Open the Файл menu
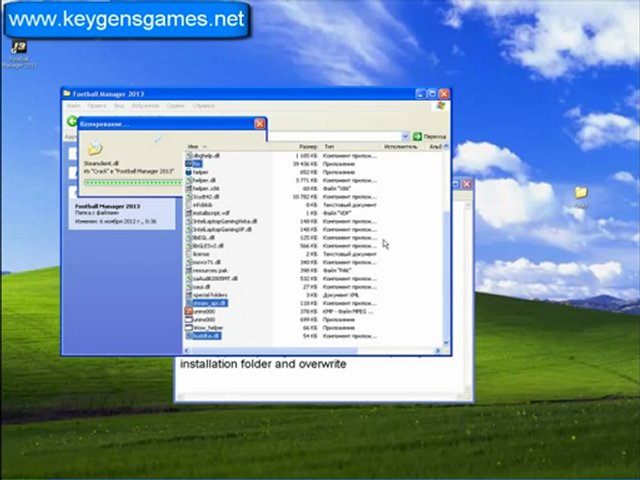Viewport: 640px width, 480px height. click(x=73, y=106)
